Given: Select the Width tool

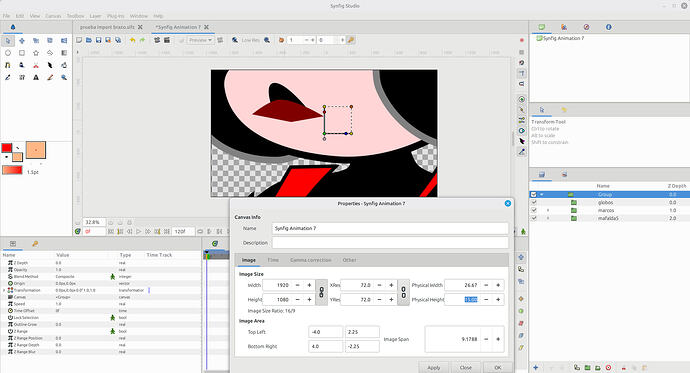Looking at the screenshot, I should pyautogui.click(x=50, y=65).
